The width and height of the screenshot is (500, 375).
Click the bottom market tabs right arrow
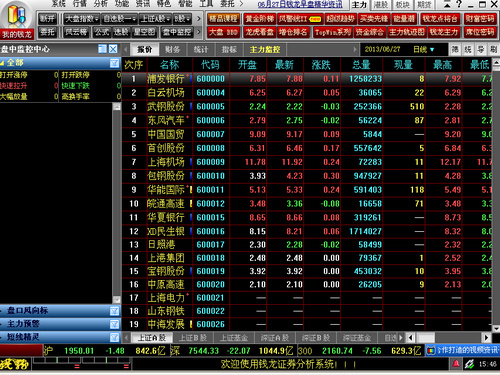click(x=401, y=338)
